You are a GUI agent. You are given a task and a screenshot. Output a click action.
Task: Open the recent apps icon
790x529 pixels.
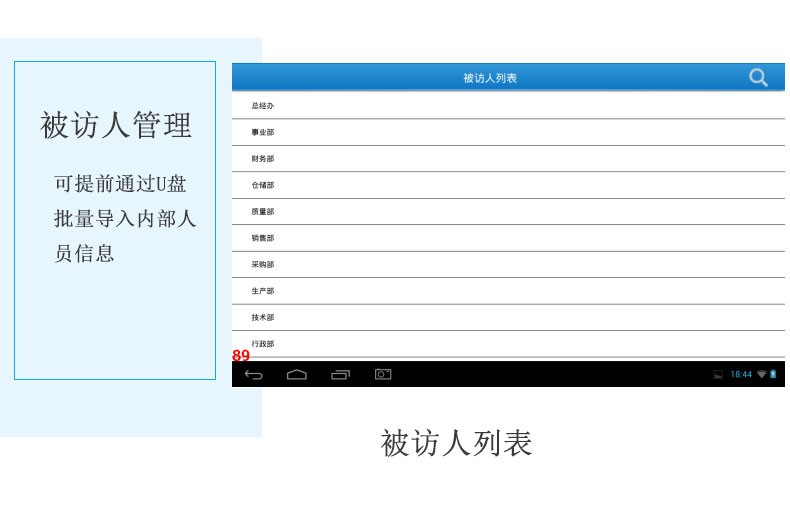click(x=340, y=374)
